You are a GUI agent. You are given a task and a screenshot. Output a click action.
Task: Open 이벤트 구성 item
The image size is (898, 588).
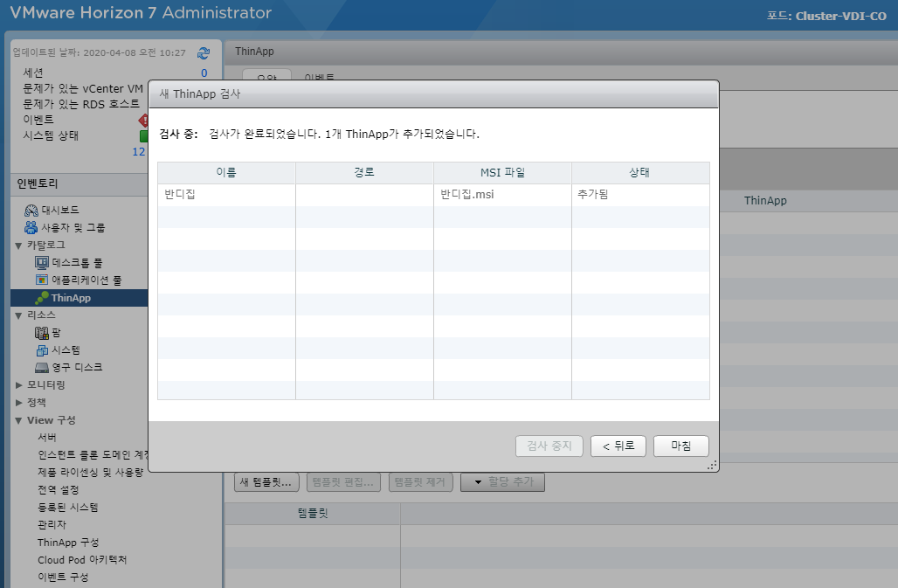coord(62,578)
